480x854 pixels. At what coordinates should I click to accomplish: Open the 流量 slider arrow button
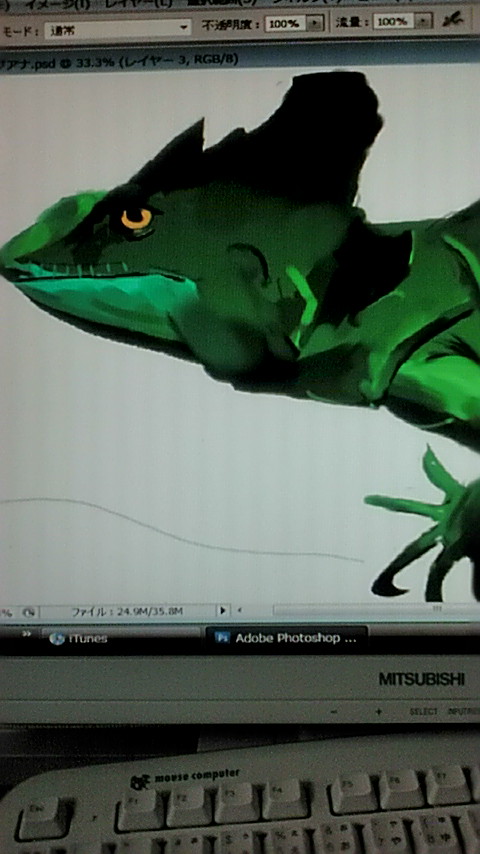424,21
